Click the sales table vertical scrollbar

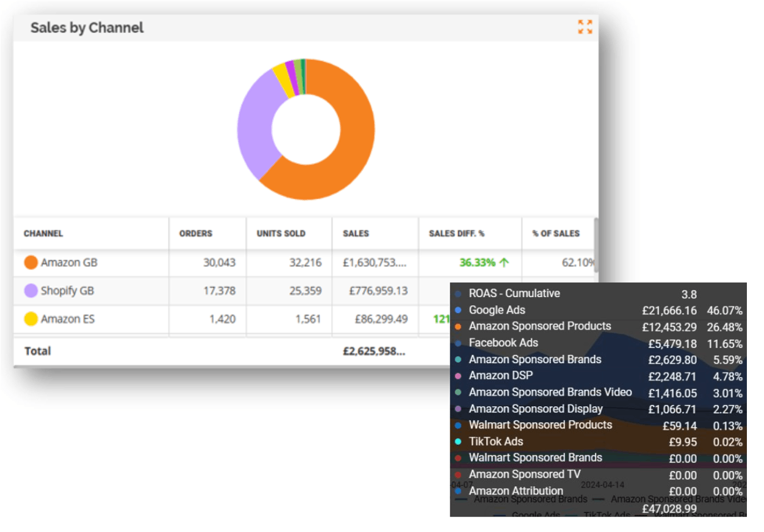(596, 244)
